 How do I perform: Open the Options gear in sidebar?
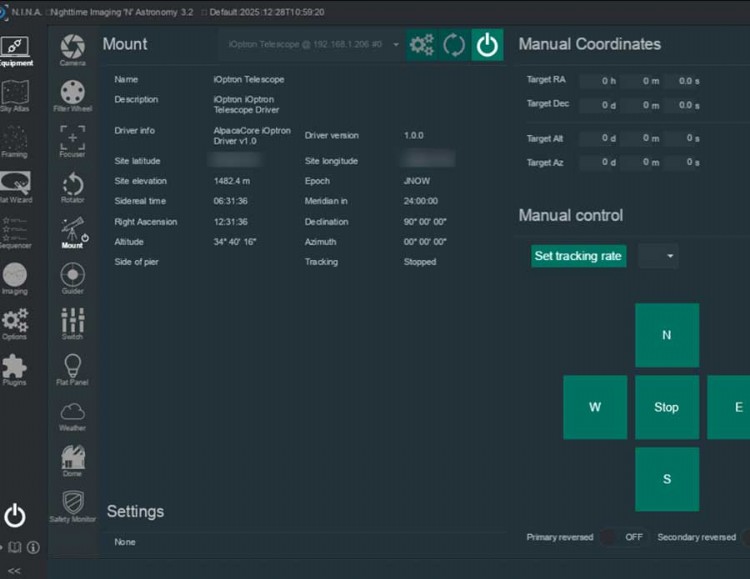point(15,324)
